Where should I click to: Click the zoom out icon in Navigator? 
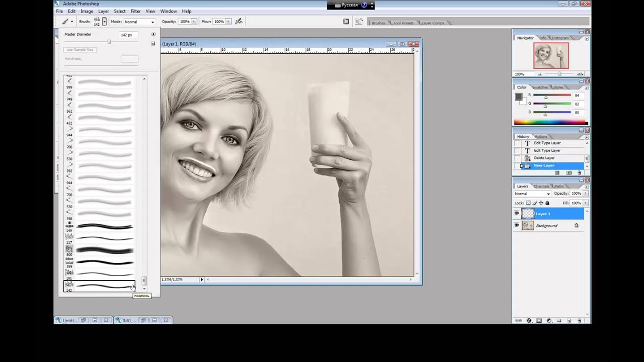click(x=540, y=74)
